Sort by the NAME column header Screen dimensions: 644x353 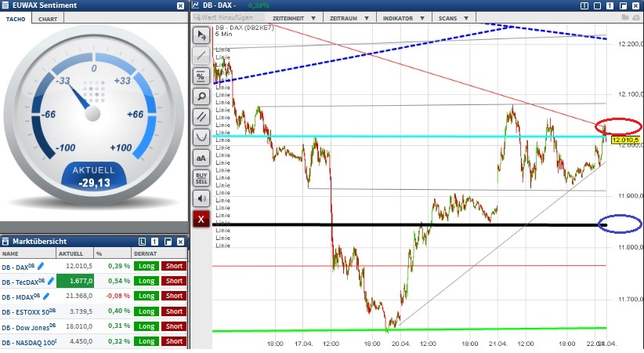click(x=28, y=253)
